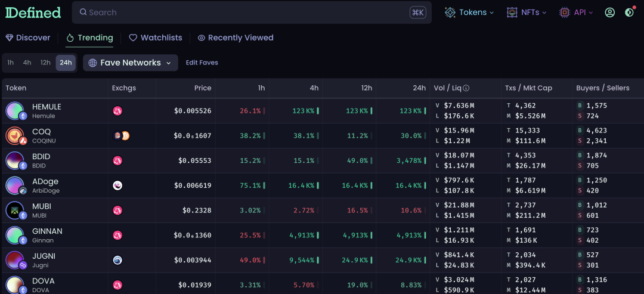The height and width of the screenshot is (294, 644).
Task: Click the Search input field
Action: click(244, 13)
